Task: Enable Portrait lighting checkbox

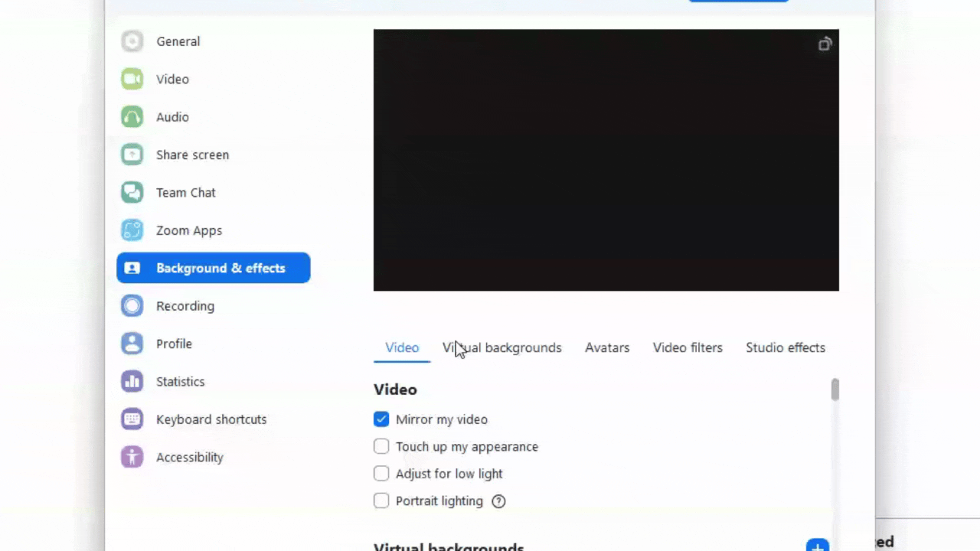Action: click(381, 500)
